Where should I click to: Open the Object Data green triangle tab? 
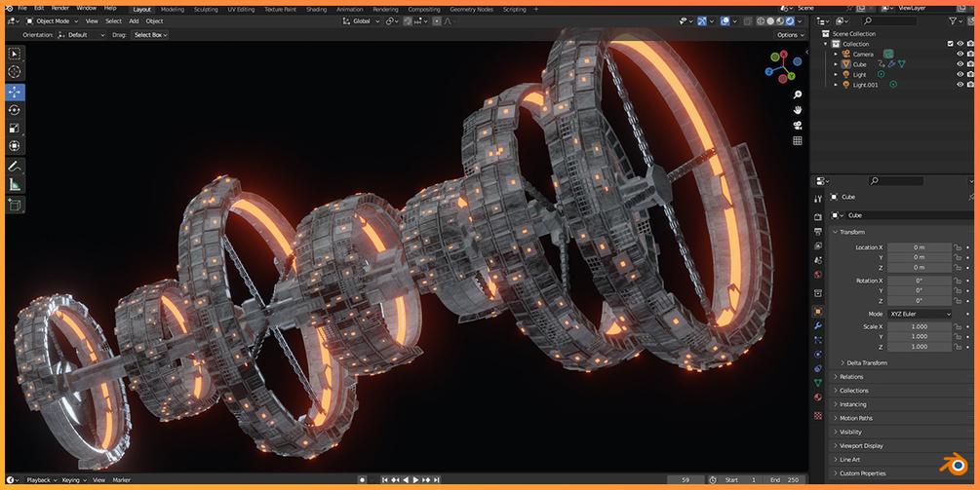point(818,383)
